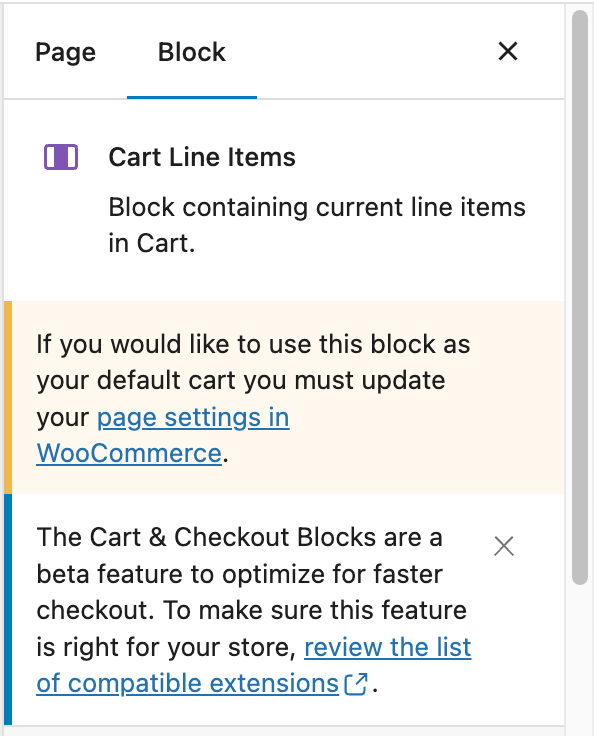Click the 'Cart Line Items' block title

[202, 157]
